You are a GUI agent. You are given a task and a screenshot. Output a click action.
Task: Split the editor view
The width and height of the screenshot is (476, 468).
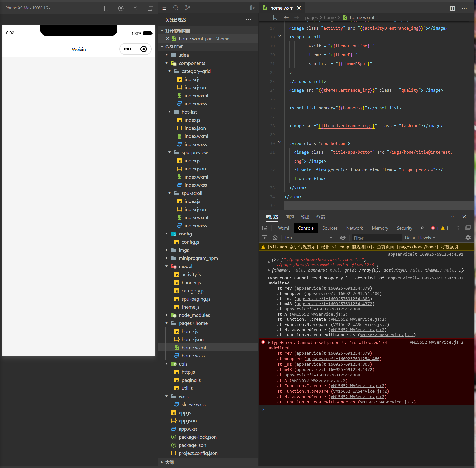(x=452, y=8)
